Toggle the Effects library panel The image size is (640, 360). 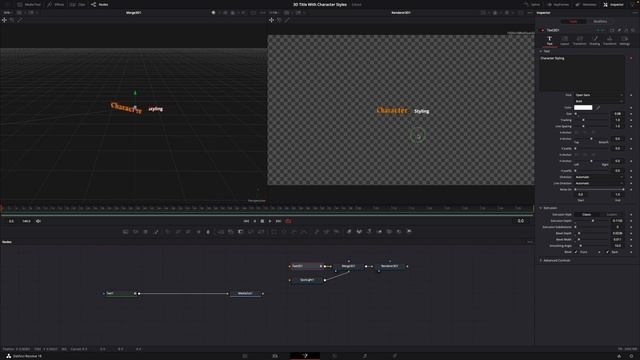[x=56, y=4]
